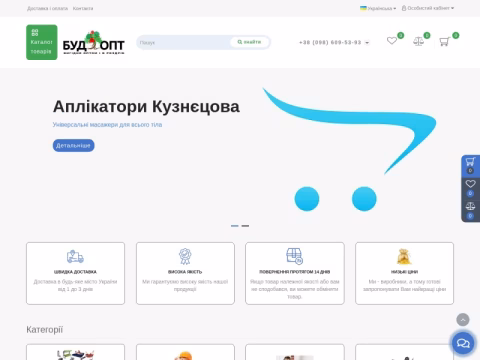Click the Детальніше banner button

74,145
